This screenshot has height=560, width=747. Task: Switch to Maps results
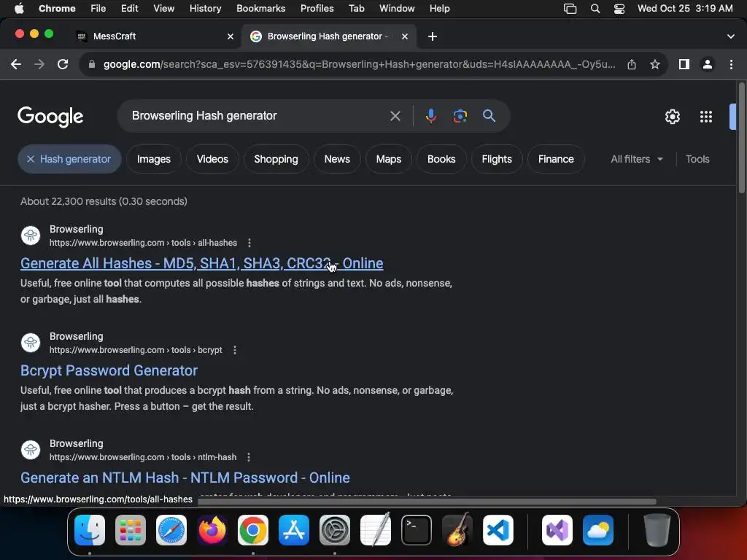click(x=388, y=159)
